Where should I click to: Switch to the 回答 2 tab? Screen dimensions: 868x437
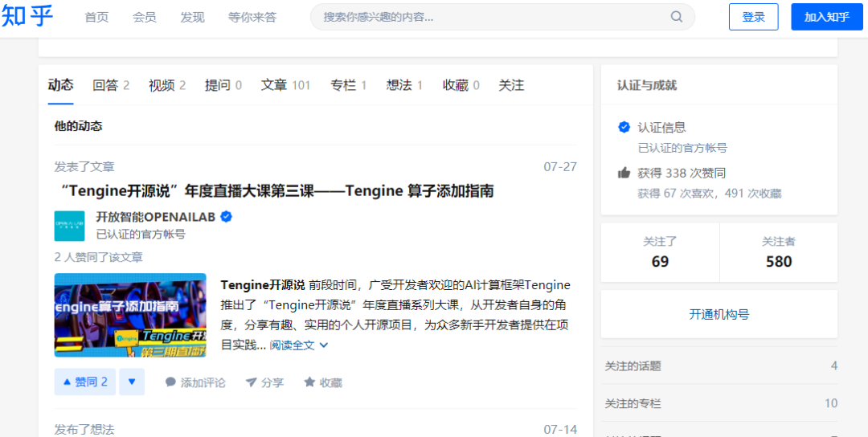[111, 85]
